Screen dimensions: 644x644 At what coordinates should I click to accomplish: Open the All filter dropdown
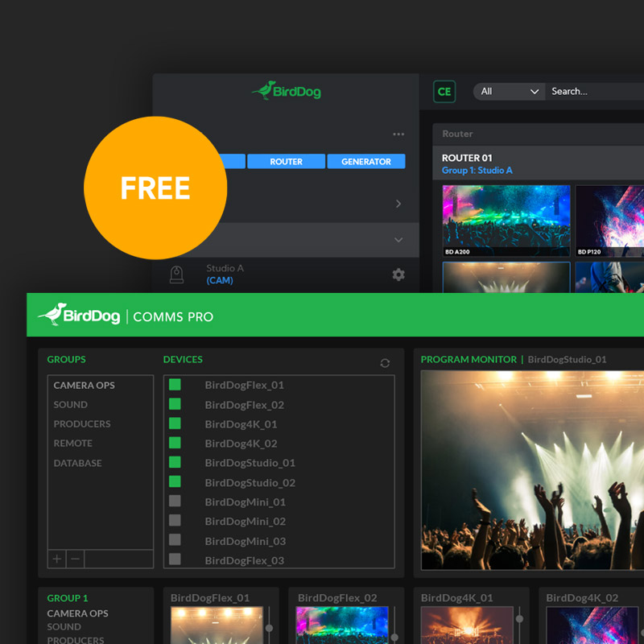click(510, 91)
